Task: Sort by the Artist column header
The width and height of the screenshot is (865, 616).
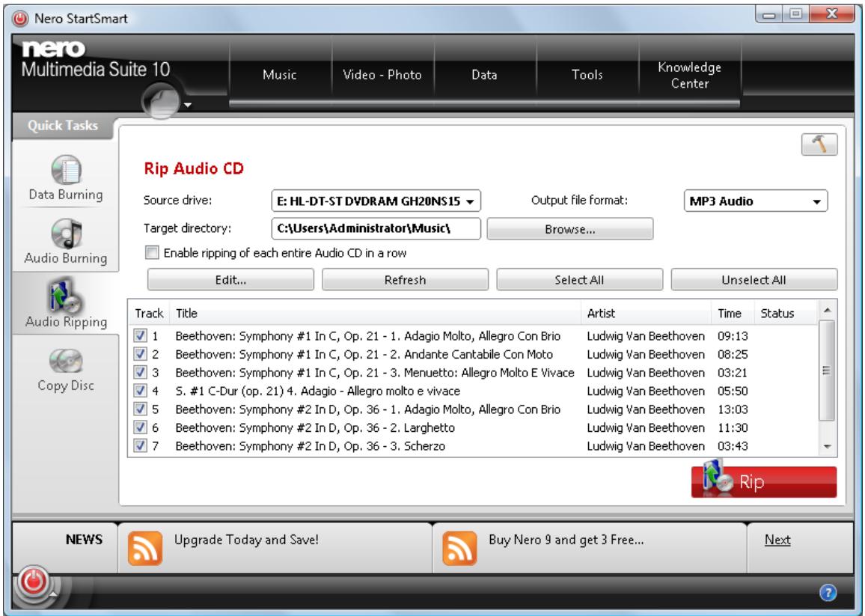Action: click(x=646, y=314)
